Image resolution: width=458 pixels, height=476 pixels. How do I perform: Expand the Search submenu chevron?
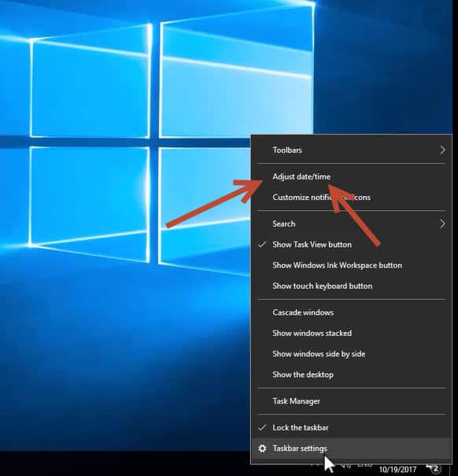[443, 223]
